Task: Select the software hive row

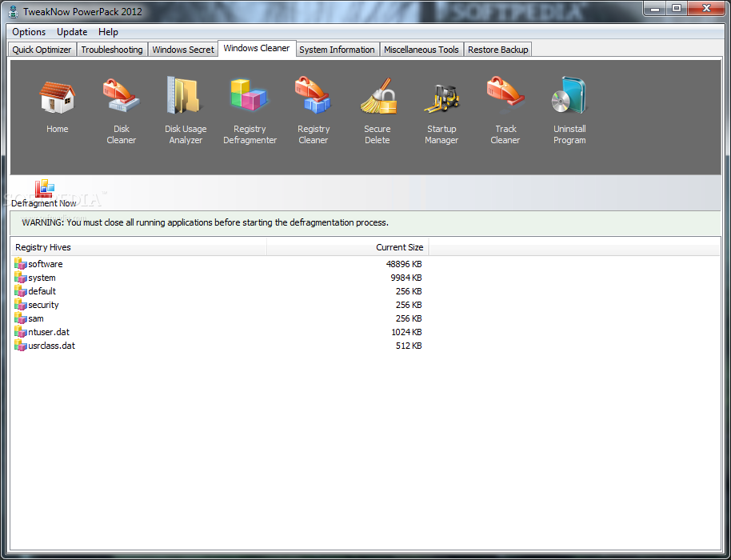Action: (x=219, y=264)
